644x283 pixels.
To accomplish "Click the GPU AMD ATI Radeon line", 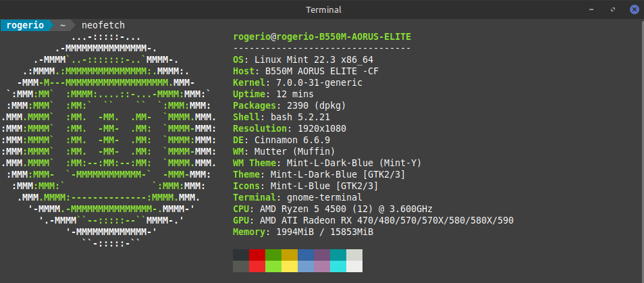I will point(373,221).
